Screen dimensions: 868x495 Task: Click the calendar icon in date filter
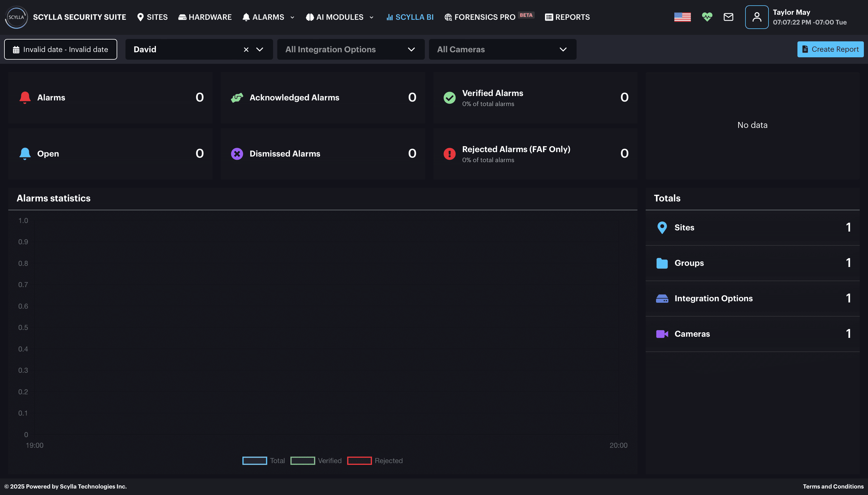click(x=16, y=50)
